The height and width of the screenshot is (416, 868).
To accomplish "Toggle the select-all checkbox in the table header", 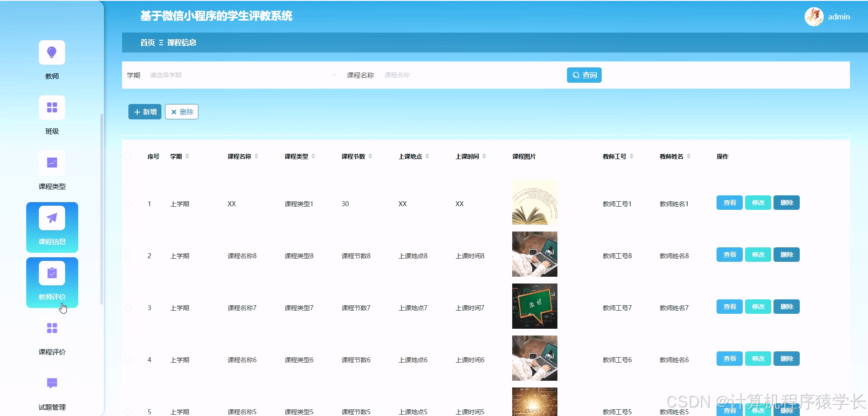I will coord(128,156).
